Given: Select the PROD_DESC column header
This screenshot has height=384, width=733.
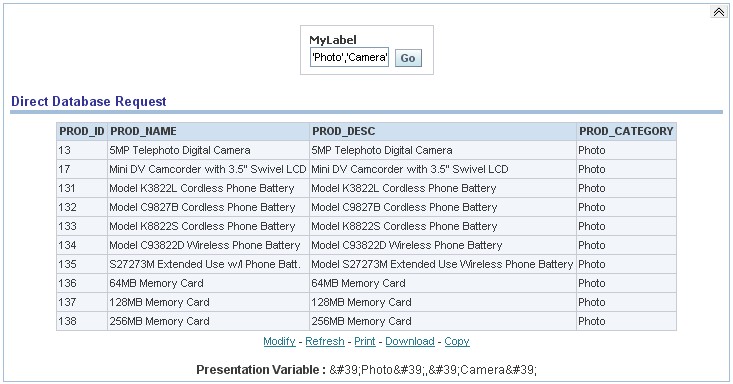Looking at the screenshot, I should coord(443,131).
